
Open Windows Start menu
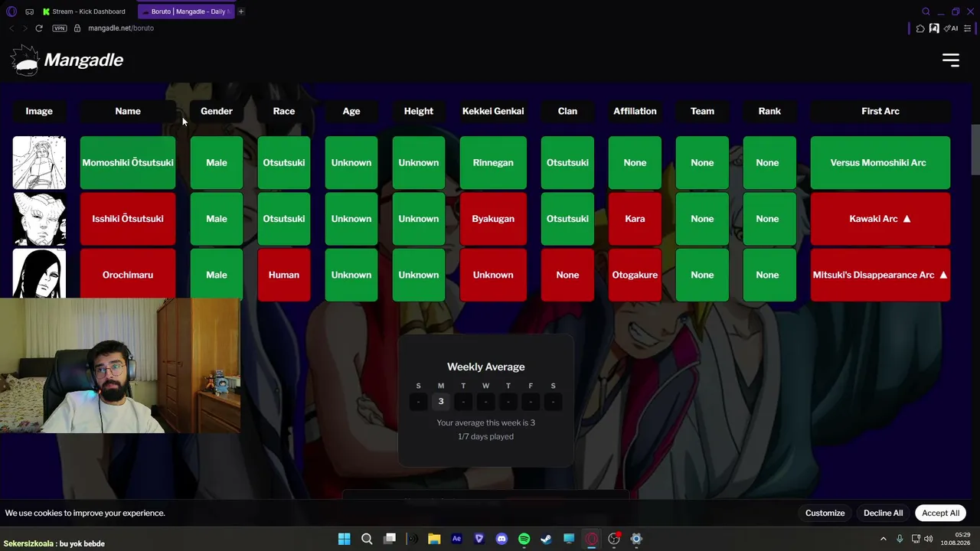pyautogui.click(x=344, y=539)
